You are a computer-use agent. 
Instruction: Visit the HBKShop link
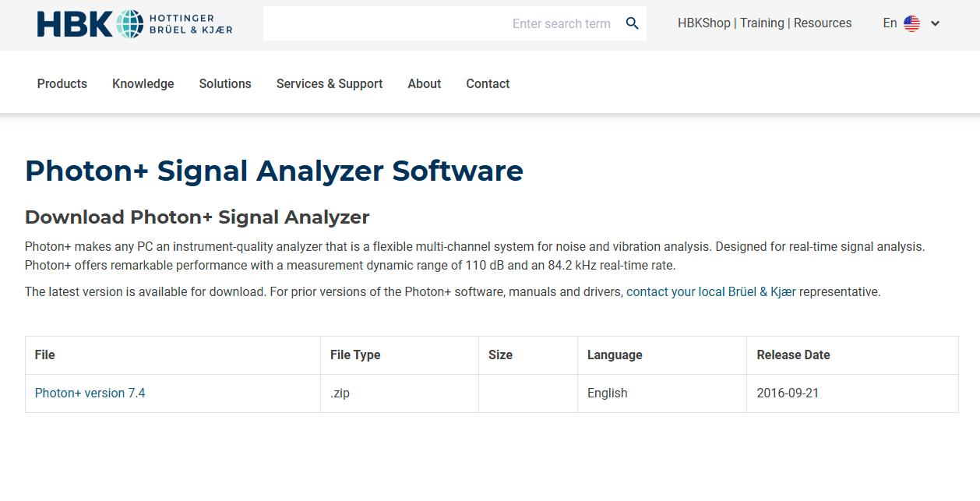(x=703, y=23)
